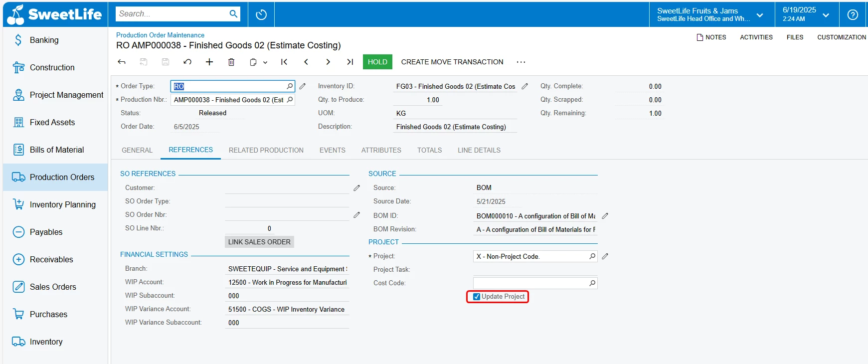Open Inventory Planning in the sidebar
The image size is (868, 364).
pyautogui.click(x=55, y=204)
